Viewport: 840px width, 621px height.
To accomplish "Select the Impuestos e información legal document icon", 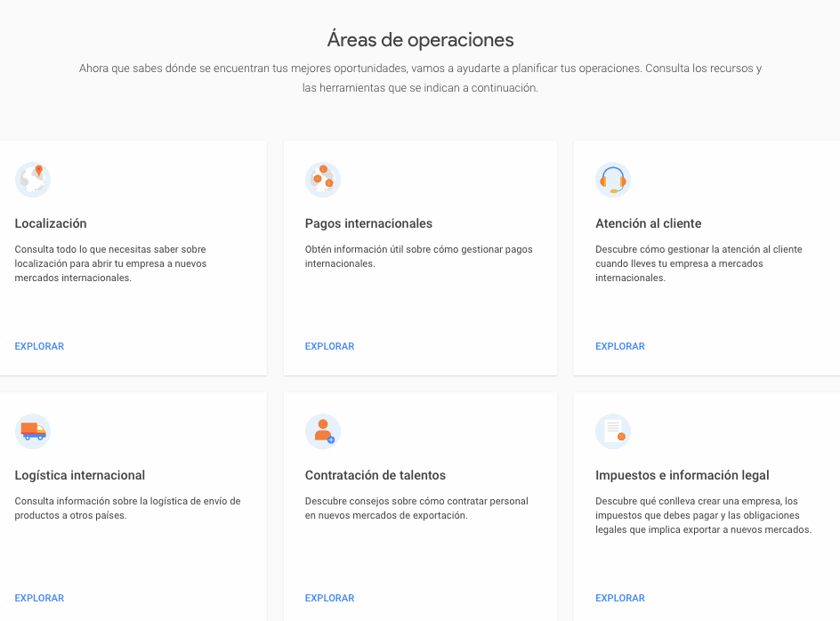I will point(613,431).
